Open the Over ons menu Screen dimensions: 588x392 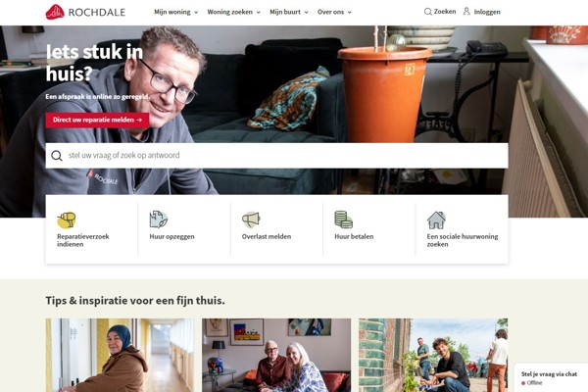[x=334, y=12]
